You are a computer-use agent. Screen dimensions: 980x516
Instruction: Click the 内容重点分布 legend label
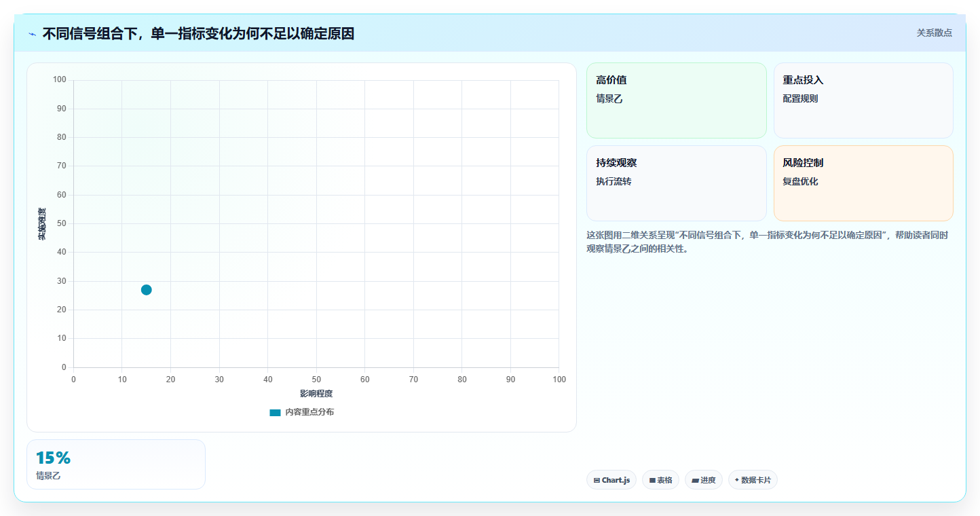pos(309,412)
